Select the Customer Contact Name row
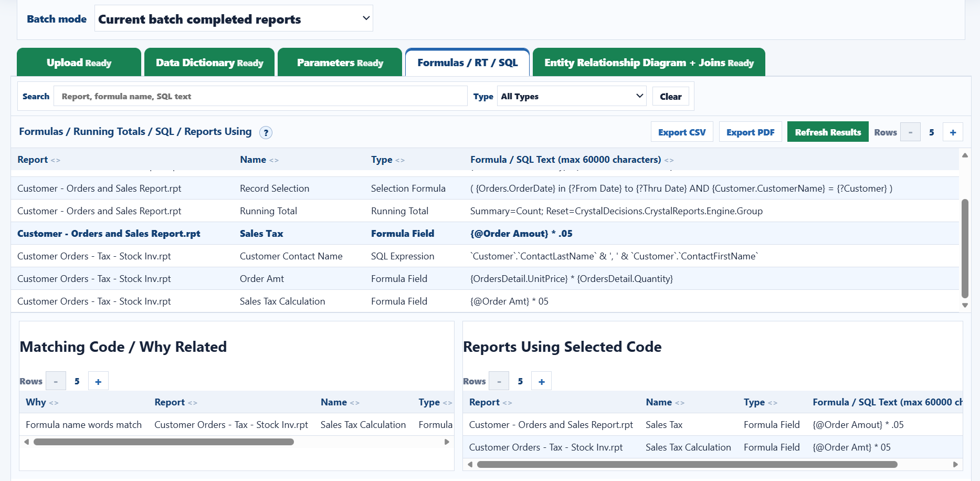Viewport: 980px width, 481px height. click(485, 256)
